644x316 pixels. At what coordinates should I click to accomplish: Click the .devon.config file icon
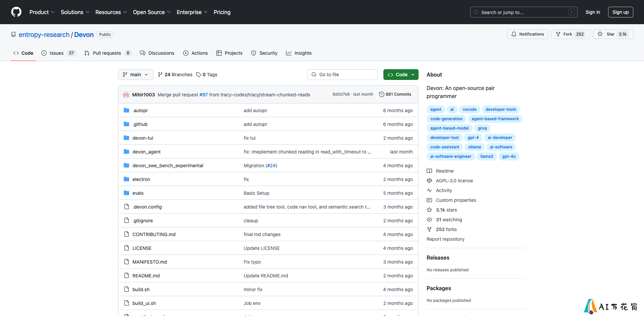(126, 207)
